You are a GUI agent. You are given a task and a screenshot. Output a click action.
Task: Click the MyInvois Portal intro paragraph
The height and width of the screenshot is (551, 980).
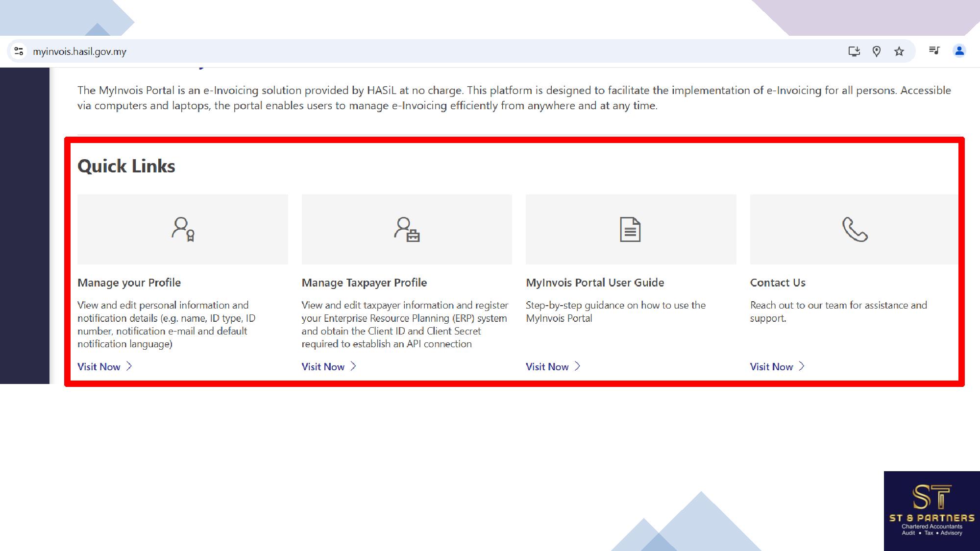pyautogui.click(x=514, y=98)
